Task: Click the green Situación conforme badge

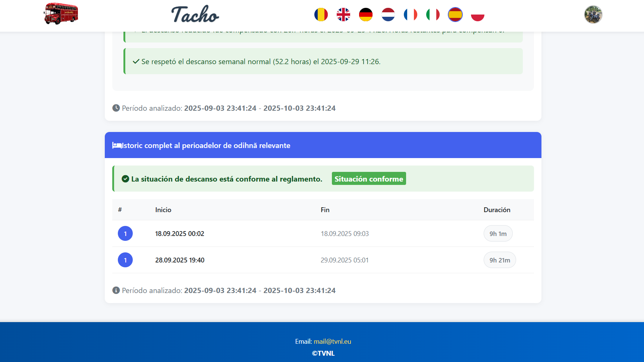Action: click(368, 179)
